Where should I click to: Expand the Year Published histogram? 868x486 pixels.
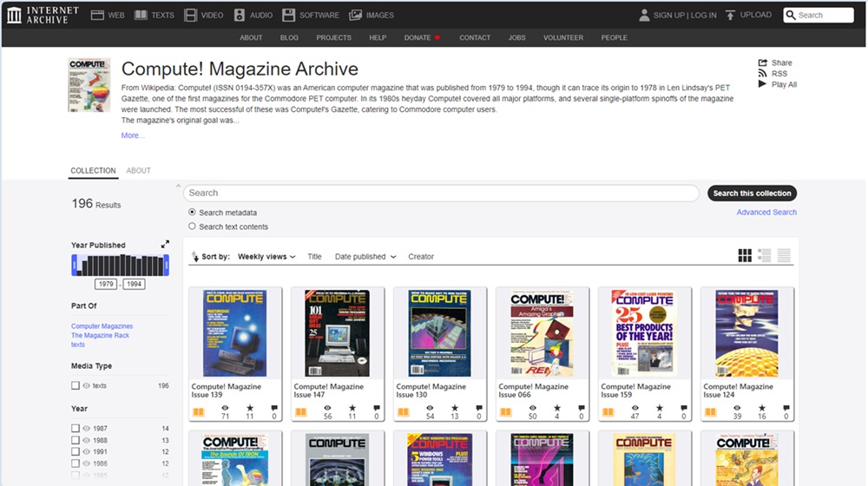(165, 245)
